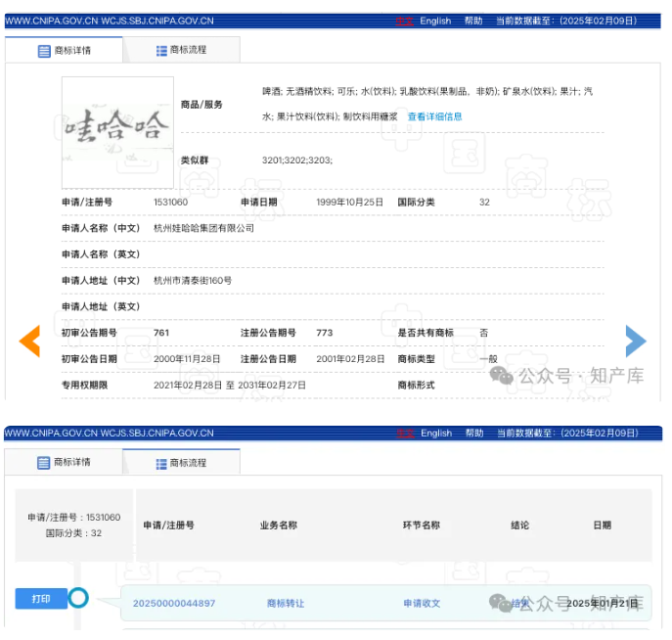Click the WeChat logo beside 公众号 · 知产库
The width and height of the screenshot is (672, 640).
point(502,375)
